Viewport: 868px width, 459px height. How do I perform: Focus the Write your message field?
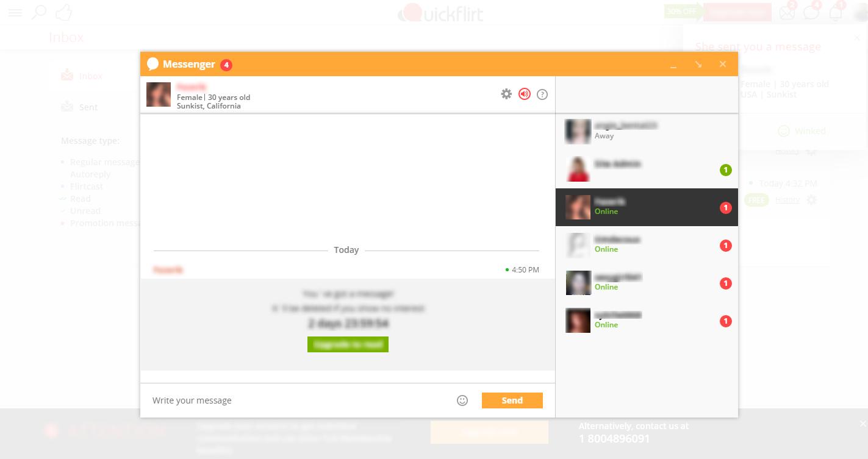[x=299, y=400]
